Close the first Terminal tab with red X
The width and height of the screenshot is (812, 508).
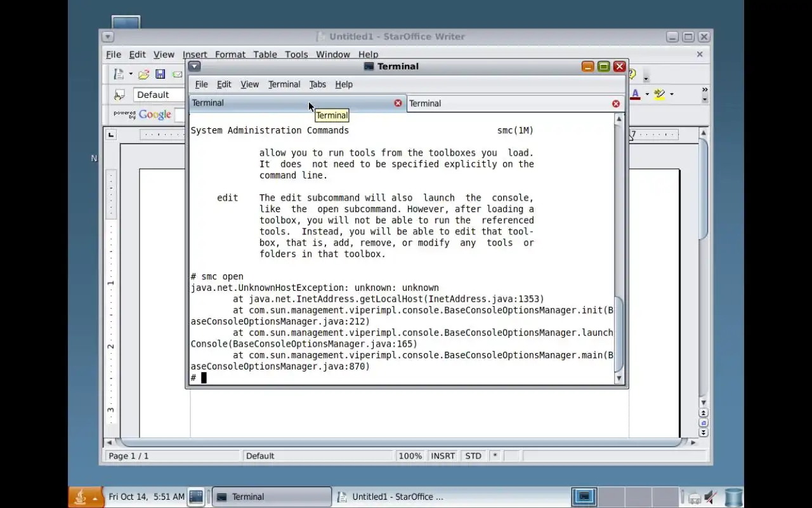[398, 103]
